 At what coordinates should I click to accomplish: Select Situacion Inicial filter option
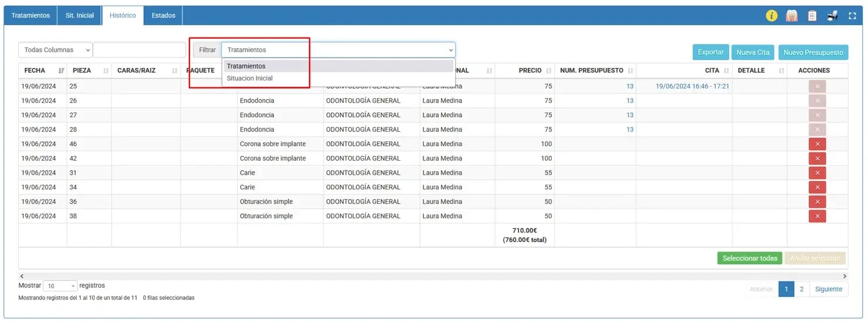click(250, 78)
